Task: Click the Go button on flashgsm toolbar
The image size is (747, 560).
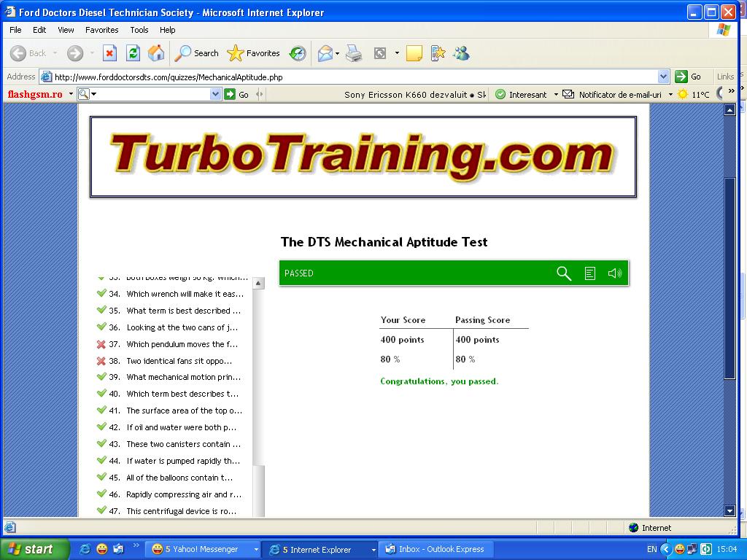Action: [x=237, y=94]
